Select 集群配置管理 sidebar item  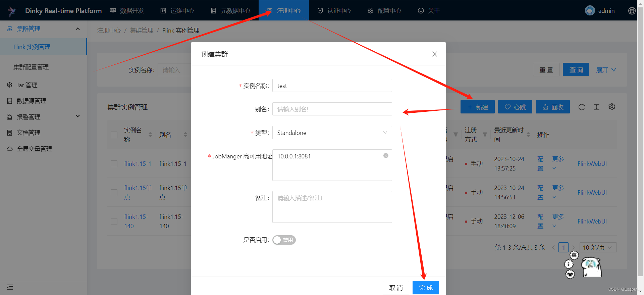[x=43, y=67]
